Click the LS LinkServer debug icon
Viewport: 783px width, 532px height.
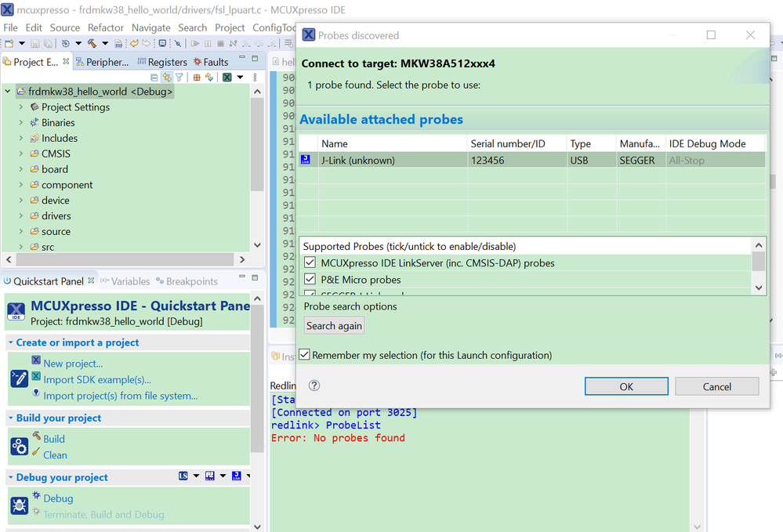[x=183, y=476]
